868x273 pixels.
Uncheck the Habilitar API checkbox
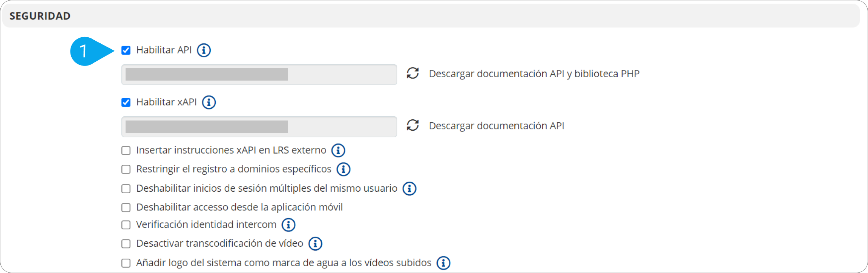pyautogui.click(x=126, y=50)
